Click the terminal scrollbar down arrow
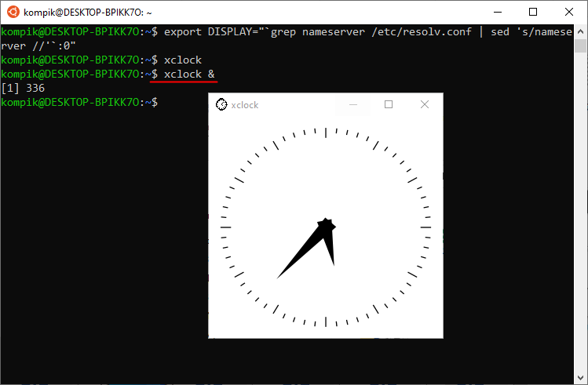The image size is (588, 385). [580, 377]
